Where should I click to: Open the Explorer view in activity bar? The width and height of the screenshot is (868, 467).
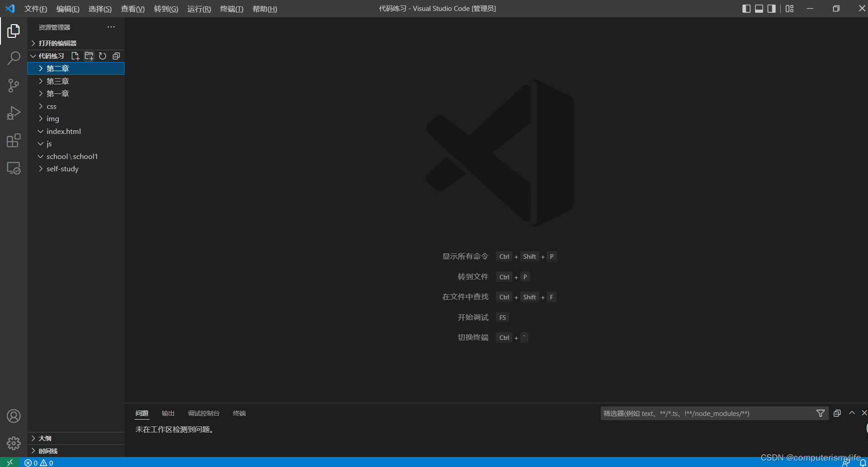pos(14,31)
